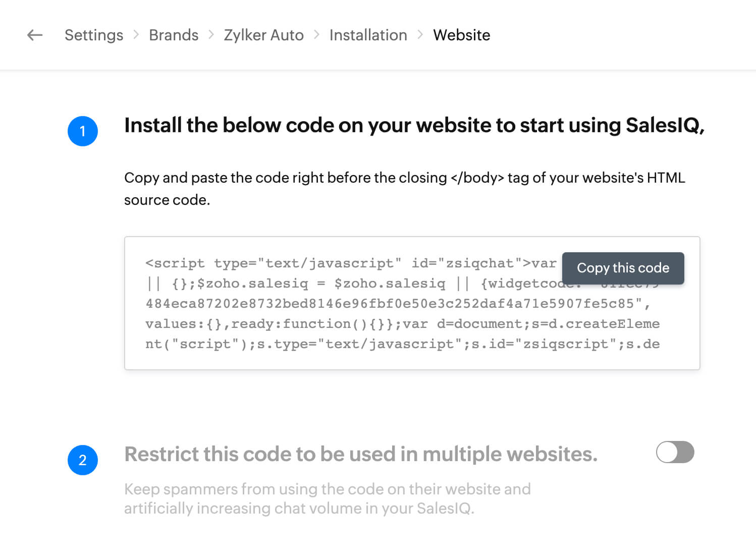
Task: Click the 'Restrict this code' heading
Action: click(361, 454)
